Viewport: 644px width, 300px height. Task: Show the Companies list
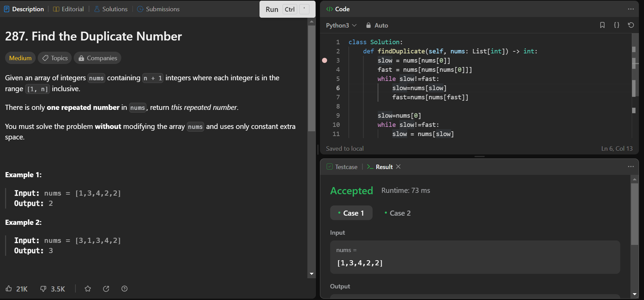[97, 58]
